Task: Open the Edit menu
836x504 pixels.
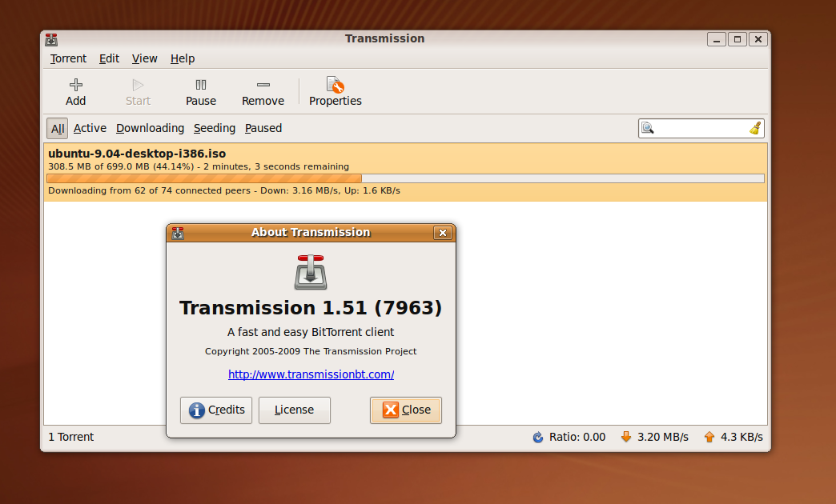Action: click(109, 58)
